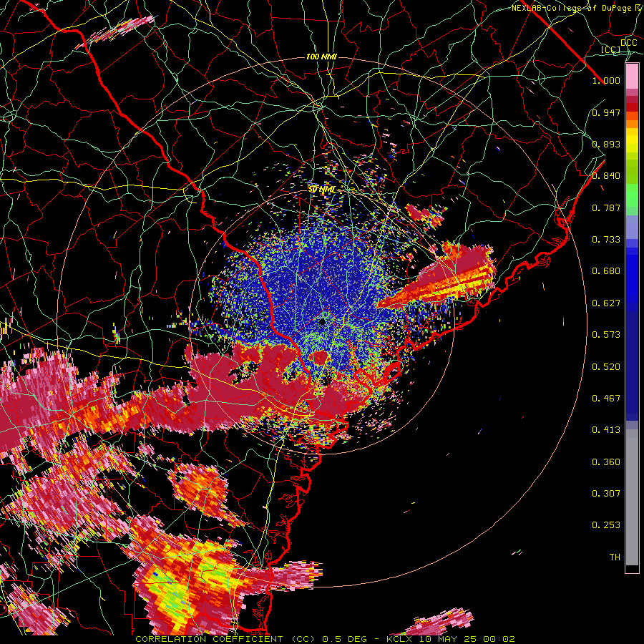The width and height of the screenshot is (644, 644).
Task: Click the 0.573 scale value
Action: pyautogui.click(x=606, y=335)
